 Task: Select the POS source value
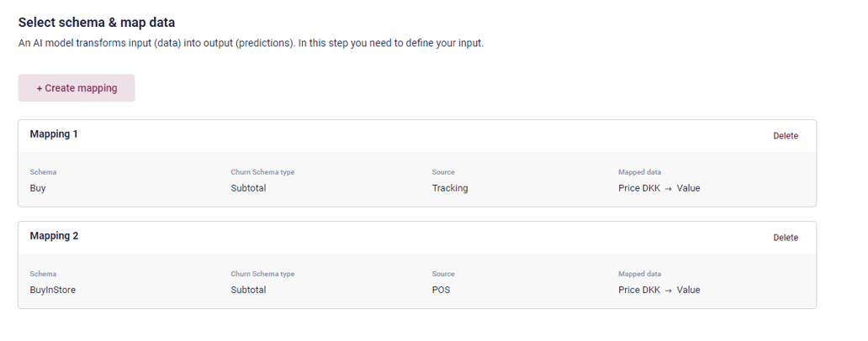[441, 290]
